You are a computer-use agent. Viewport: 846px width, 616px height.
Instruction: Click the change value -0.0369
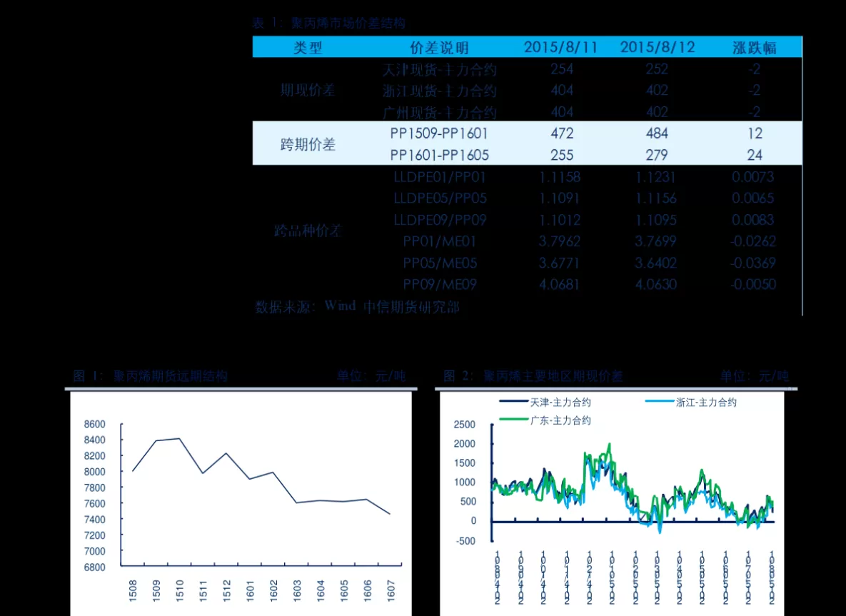pos(752,263)
